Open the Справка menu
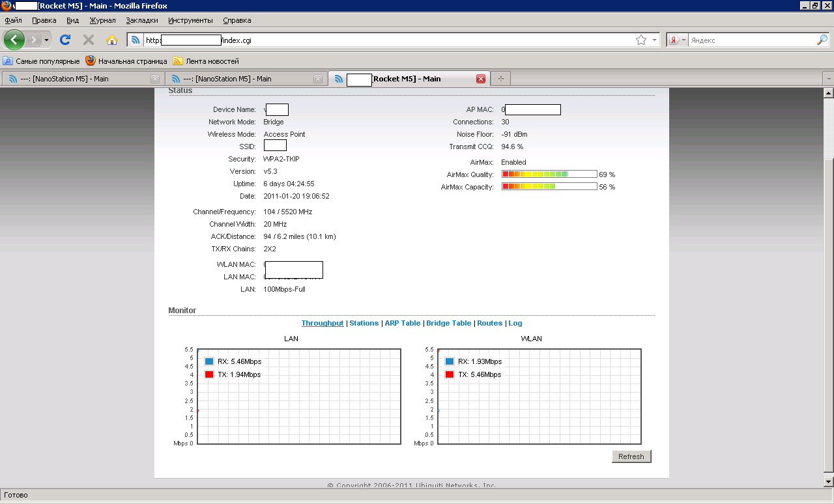The image size is (834, 504). coord(237,20)
